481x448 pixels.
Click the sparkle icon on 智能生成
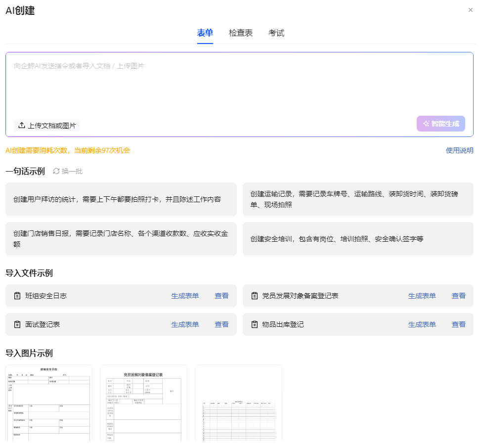pos(426,124)
